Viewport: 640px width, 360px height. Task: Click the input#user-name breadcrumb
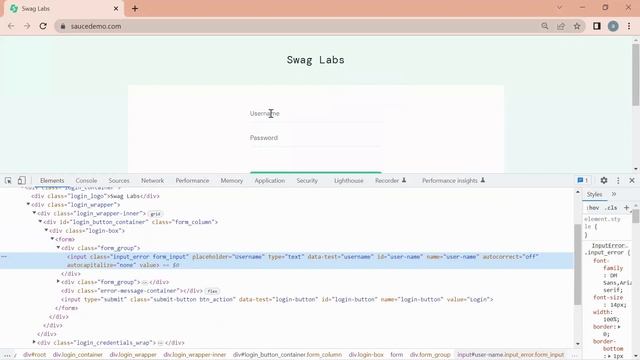(x=510, y=355)
